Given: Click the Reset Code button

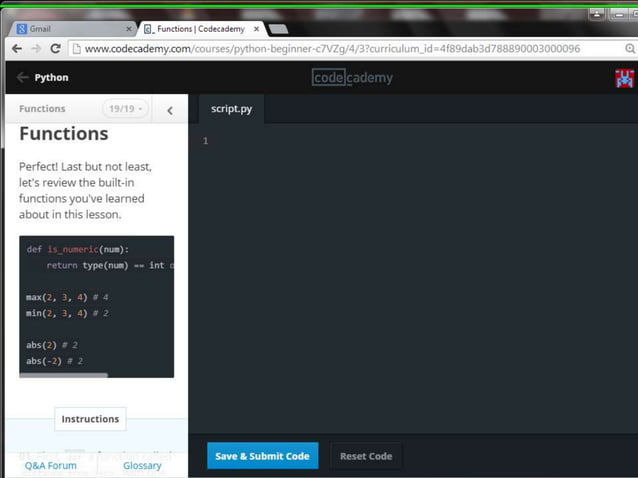Looking at the screenshot, I should tap(366, 456).
